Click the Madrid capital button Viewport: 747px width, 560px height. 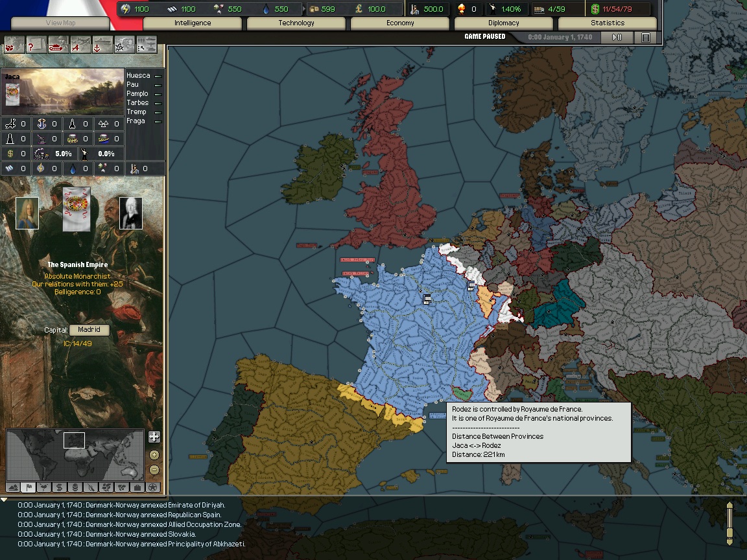[89, 329]
